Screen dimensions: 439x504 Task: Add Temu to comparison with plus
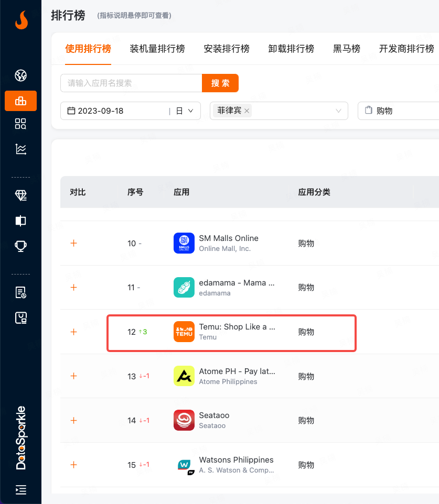coord(74,332)
